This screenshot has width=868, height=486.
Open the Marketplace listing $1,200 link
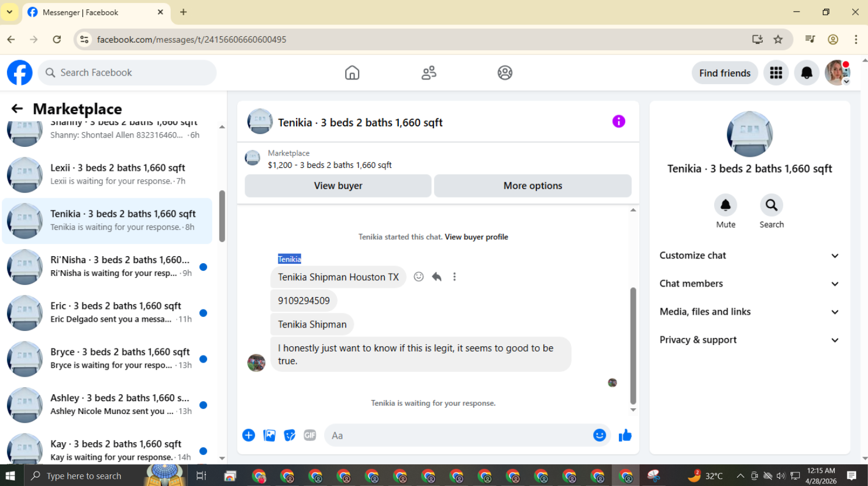coord(330,165)
